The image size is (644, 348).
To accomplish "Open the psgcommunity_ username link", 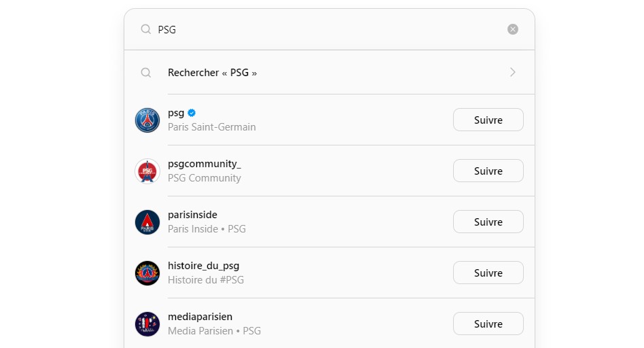I will click(204, 164).
